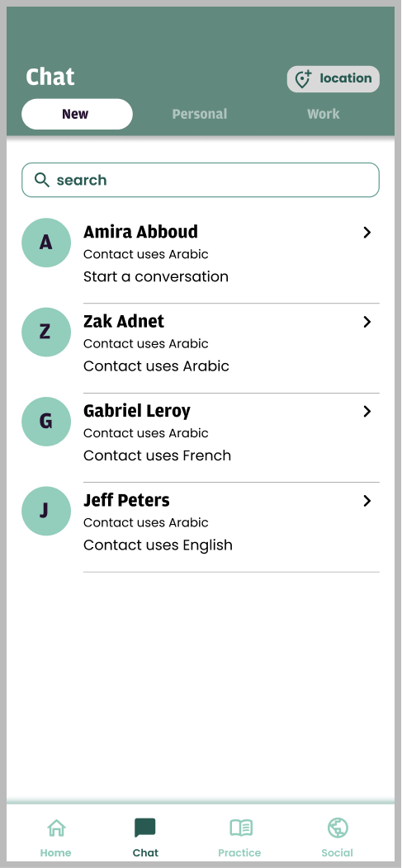
Task: Click the search magnifier icon
Action: (42, 179)
